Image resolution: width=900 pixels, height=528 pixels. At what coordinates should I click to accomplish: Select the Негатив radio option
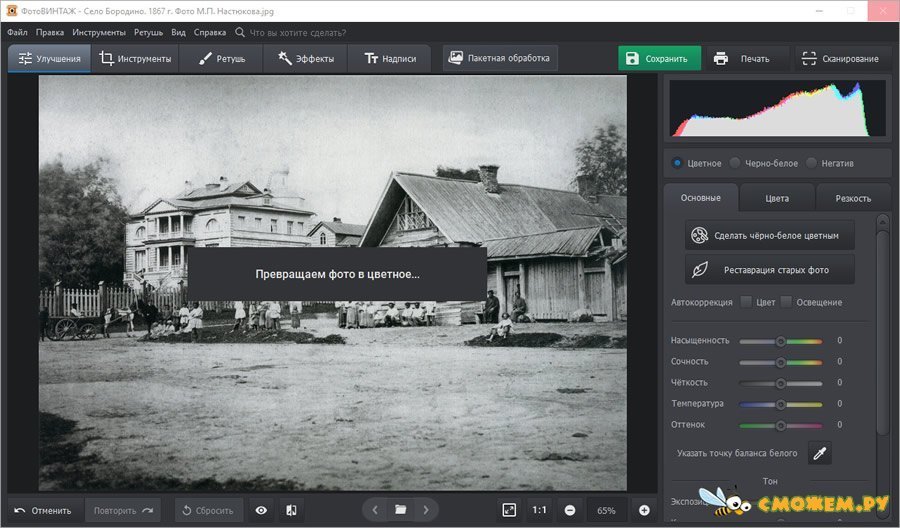(x=811, y=163)
